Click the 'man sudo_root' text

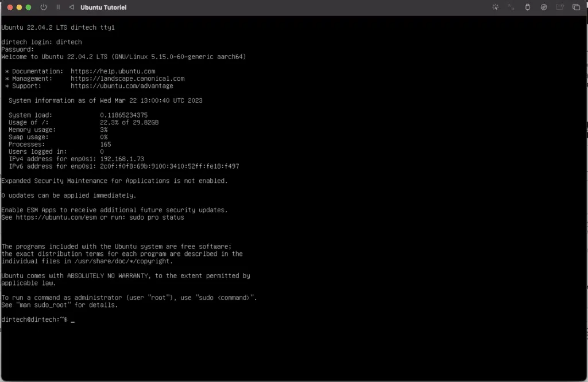click(43, 305)
